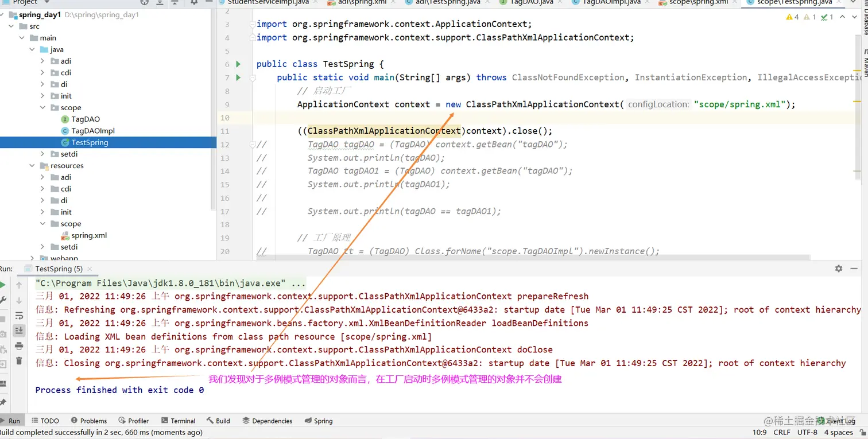
Task: Click the Up the stack trace arrow
Action: point(19,285)
